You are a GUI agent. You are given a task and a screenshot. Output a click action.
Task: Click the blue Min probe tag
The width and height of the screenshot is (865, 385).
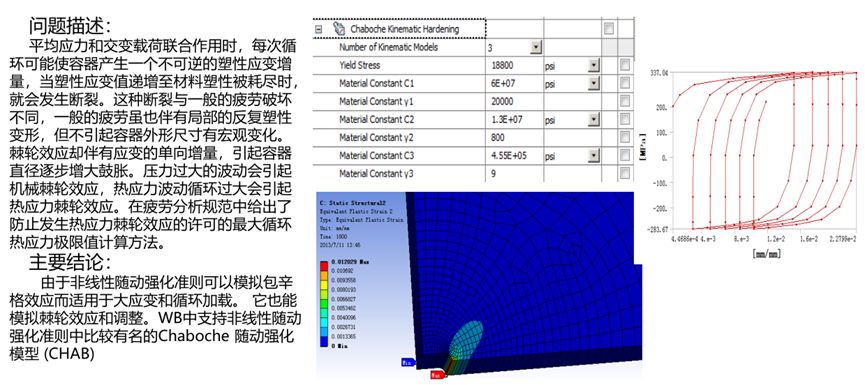pyautogui.click(x=408, y=362)
